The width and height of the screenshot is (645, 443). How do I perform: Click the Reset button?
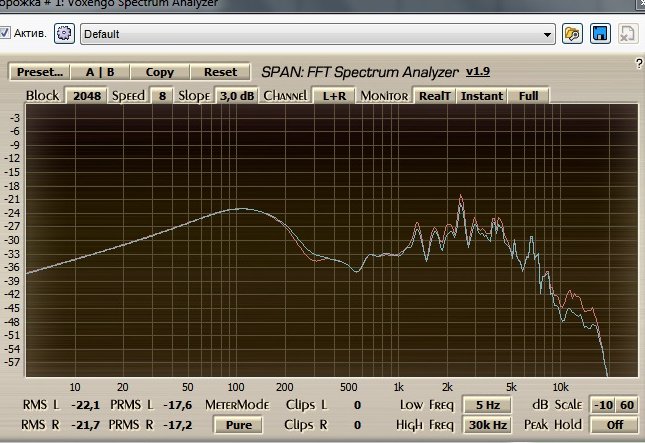(220, 72)
